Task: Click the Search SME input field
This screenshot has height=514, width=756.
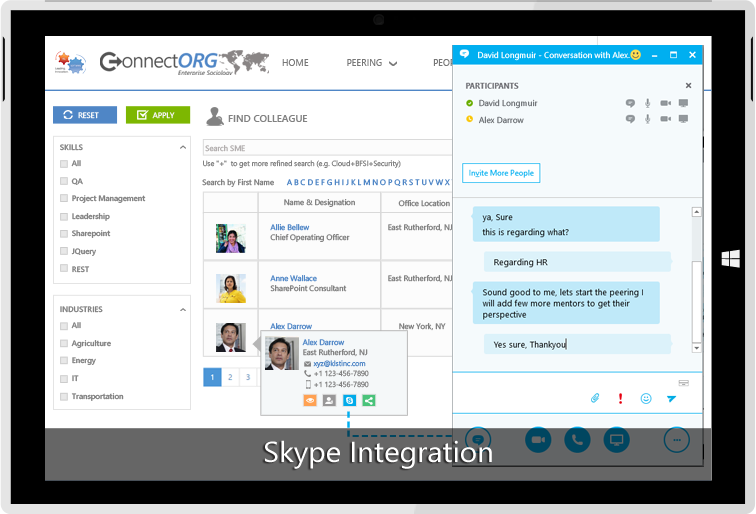Action: pos(327,148)
